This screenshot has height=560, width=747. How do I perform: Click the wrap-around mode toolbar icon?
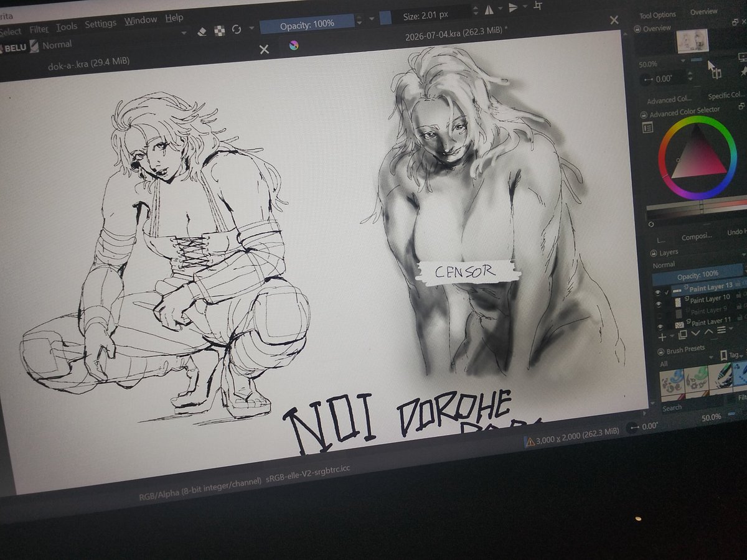[538, 6]
